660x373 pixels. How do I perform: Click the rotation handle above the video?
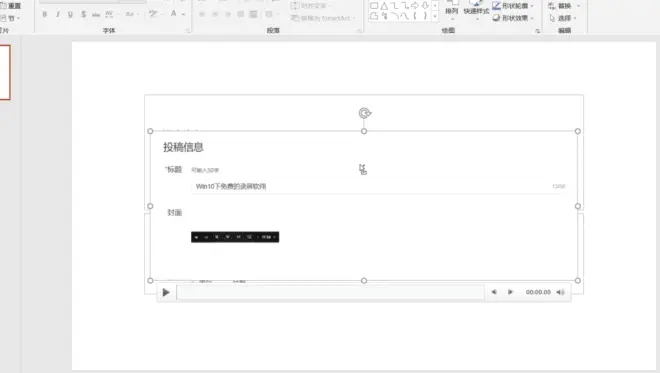click(365, 113)
